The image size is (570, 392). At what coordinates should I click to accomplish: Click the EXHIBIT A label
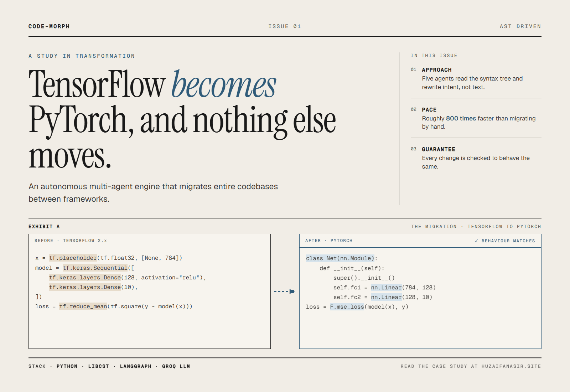[44, 227]
